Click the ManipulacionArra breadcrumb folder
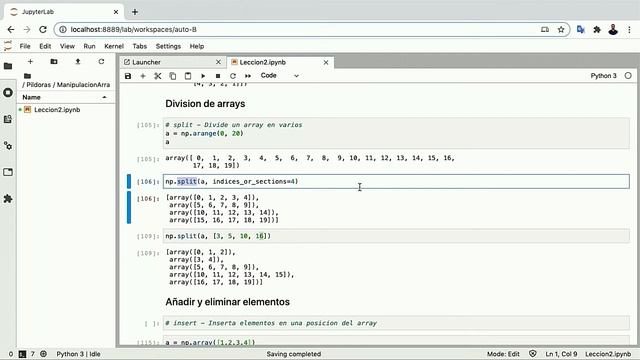The image size is (640, 360). pyautogui.click(x=83, y=85)
